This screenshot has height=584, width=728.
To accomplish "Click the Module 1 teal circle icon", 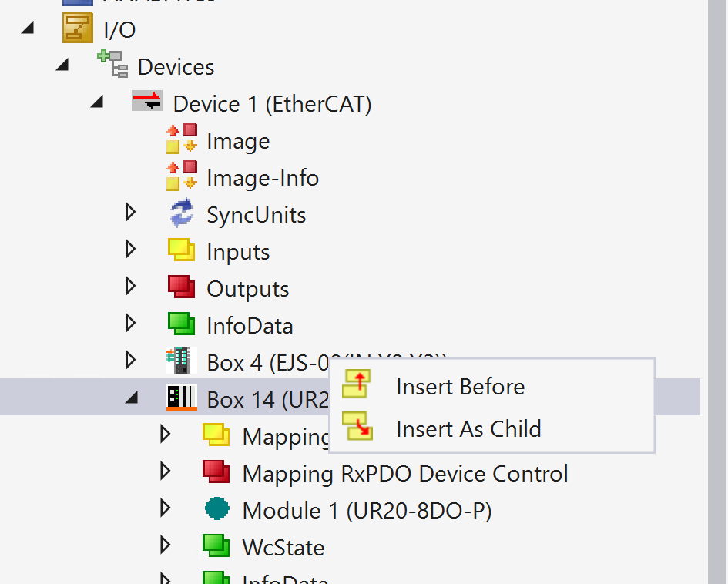I will click(217, 509).
